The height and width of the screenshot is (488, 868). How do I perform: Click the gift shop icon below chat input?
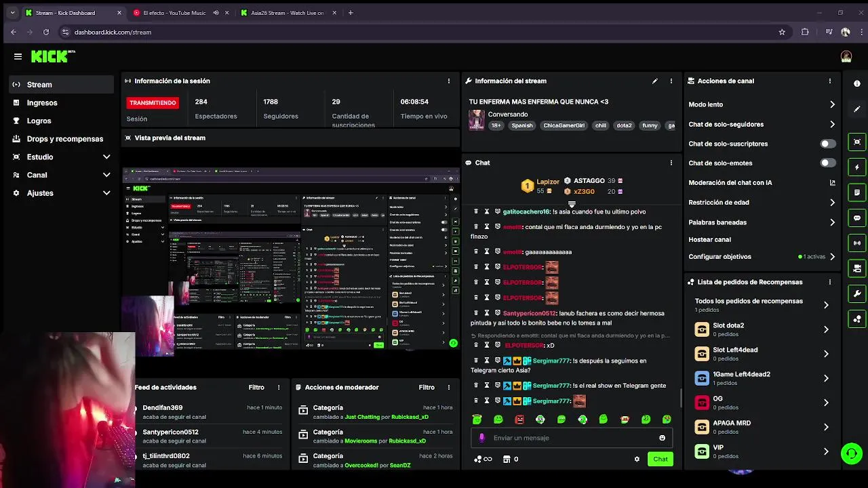(x=506, y=459)
